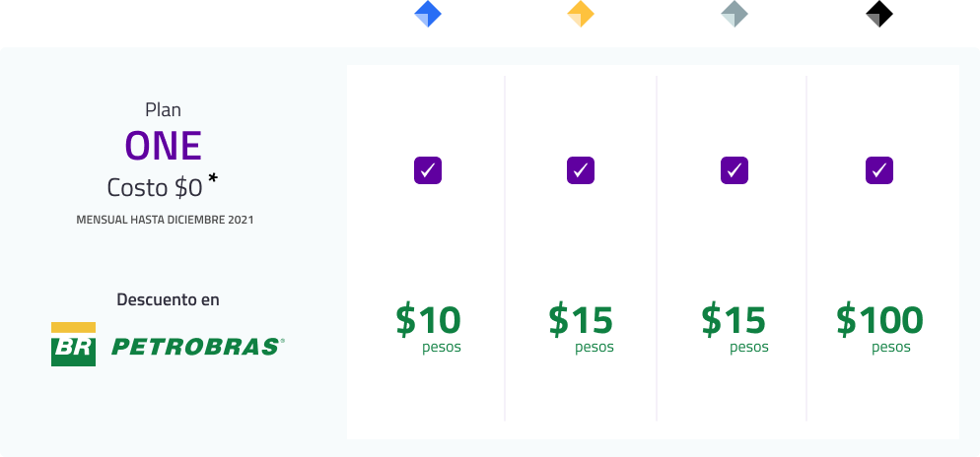
Task: Click the gray platinum diamond icon
Action: [735, 14]
